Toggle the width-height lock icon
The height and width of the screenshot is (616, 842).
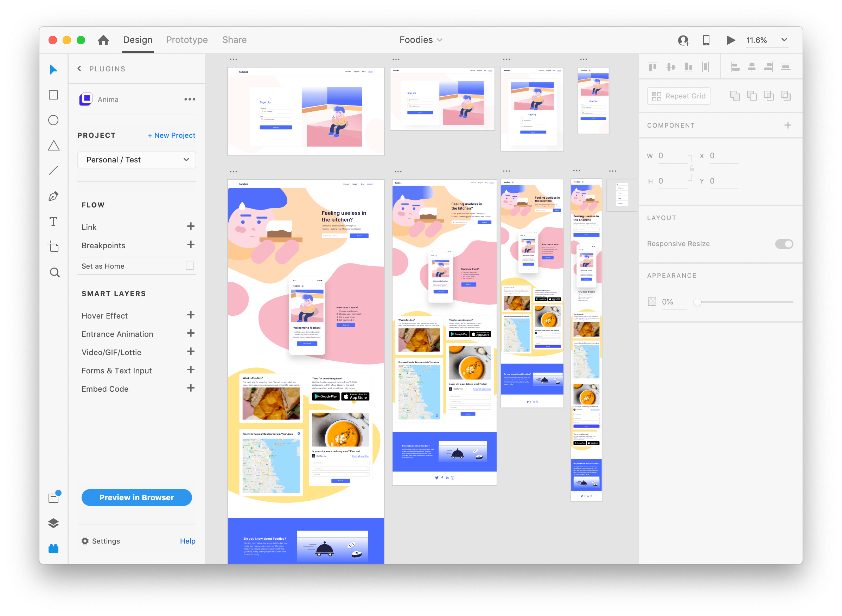692,168
